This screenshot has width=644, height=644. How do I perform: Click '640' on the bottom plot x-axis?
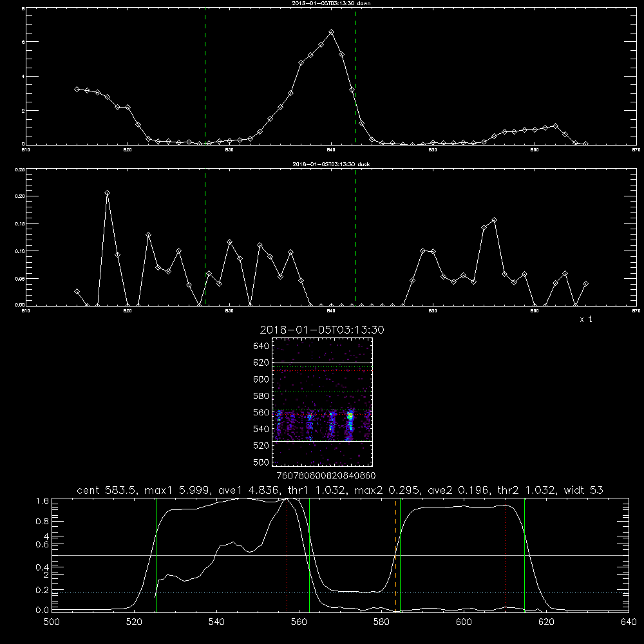[x=629, y=621]
